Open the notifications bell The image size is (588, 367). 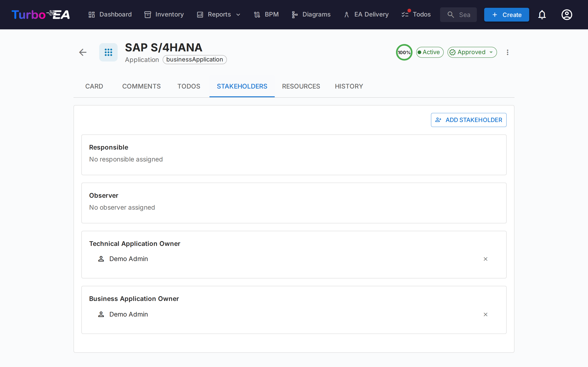542,14
